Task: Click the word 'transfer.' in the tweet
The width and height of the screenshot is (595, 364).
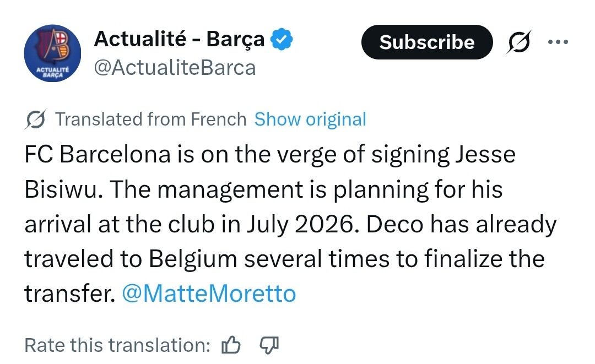Action: point(69,294)
